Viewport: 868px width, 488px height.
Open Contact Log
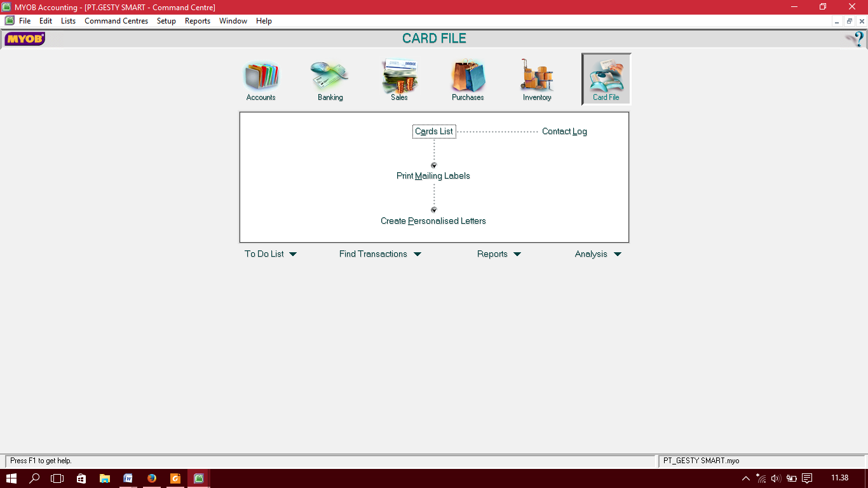[564, 132]
